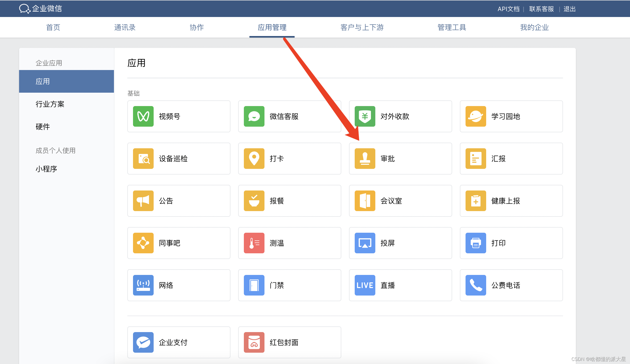This screenshot has width=630, height=364.
Task: Click the 公告 megaphone icon
Action: (143, 201)
